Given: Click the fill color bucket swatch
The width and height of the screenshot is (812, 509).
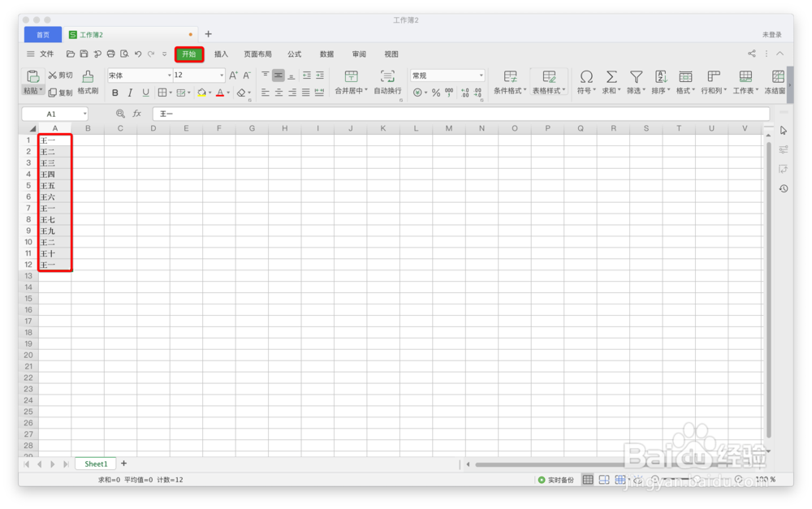Looking at the screenshot, I should [202, 93].
